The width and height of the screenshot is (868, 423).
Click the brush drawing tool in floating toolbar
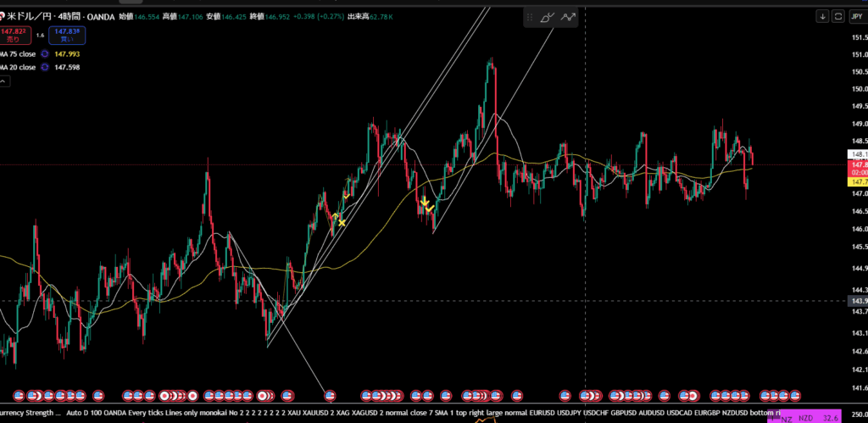[x=548, y=16]
